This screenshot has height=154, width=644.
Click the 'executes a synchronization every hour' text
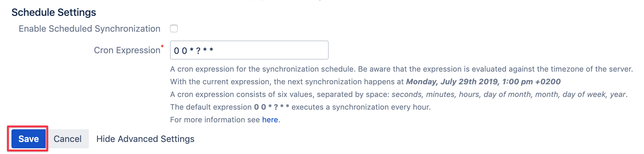point(361,107)
